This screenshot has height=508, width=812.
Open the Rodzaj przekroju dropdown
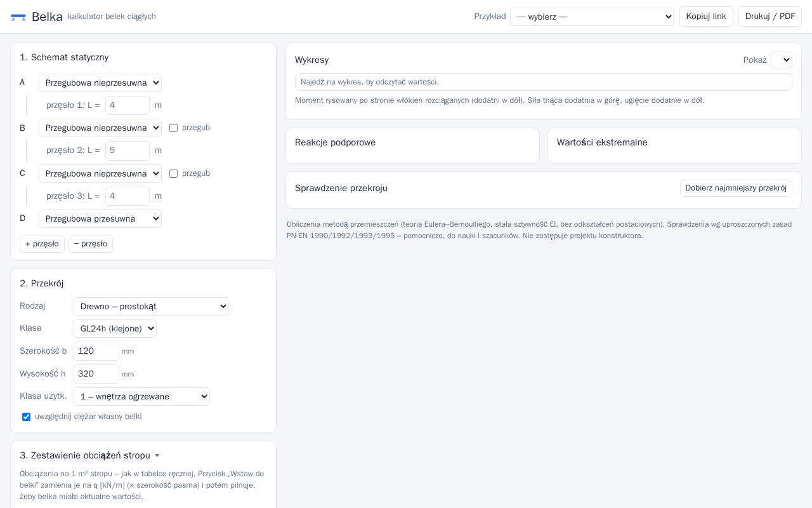(151, 306)
